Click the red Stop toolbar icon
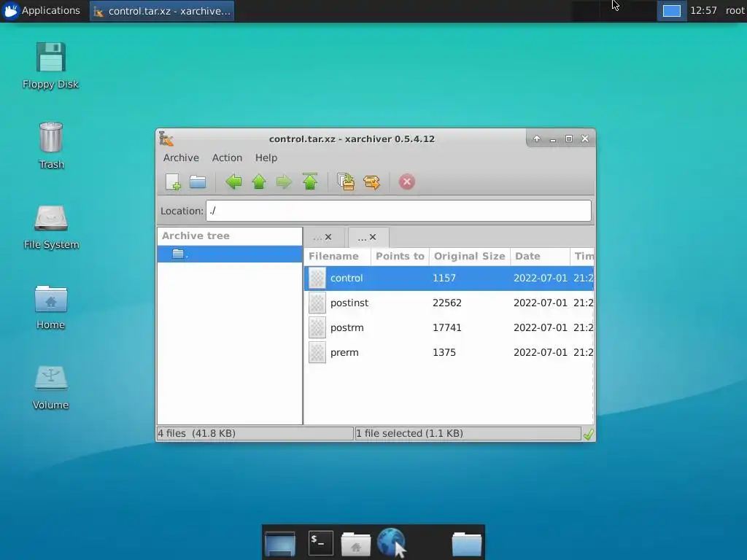Viewport: 747px width, 560px height. [407, 182]
